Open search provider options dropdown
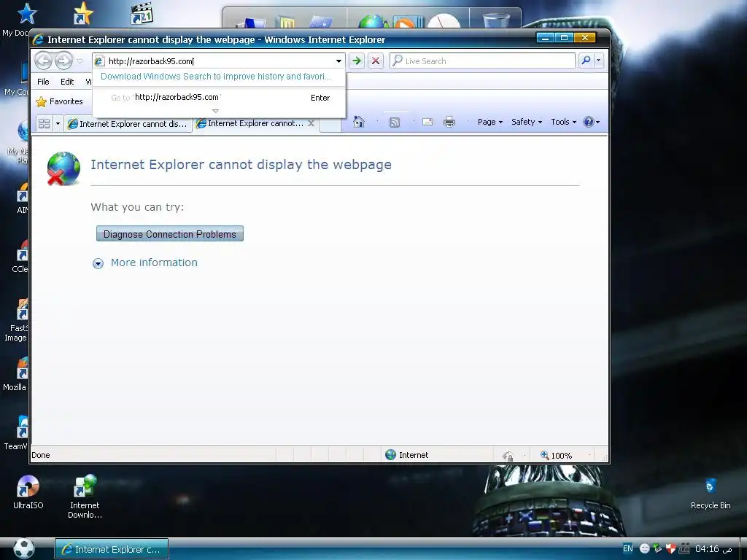747x560 pixels. click(x=599, y=61)
